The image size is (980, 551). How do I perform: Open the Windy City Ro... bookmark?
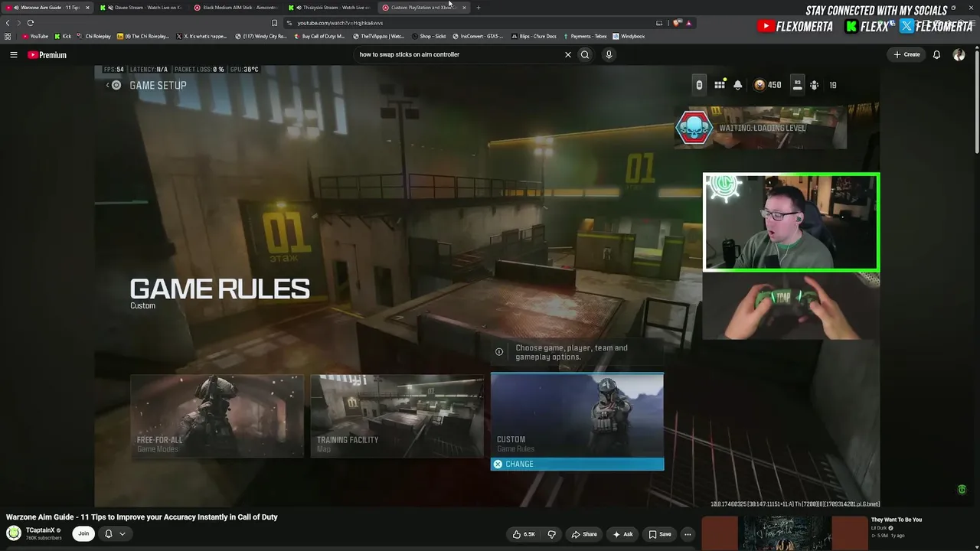(x=261, y=37)
